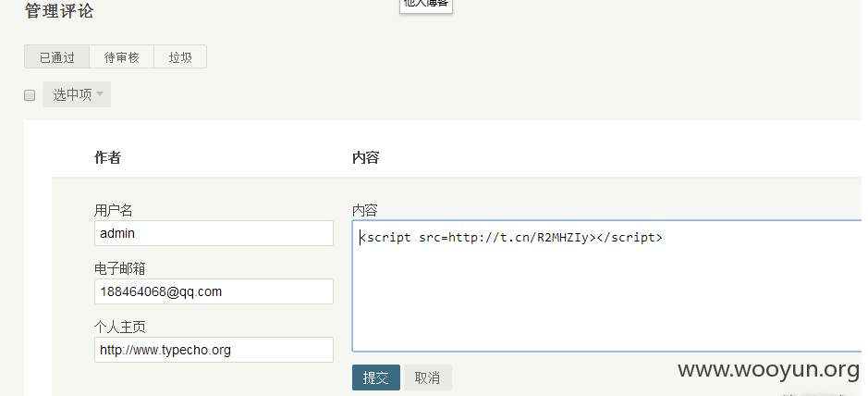Tick the select-all comments checkbox
The width and height of the screenshot is (868, 396).
point(30,95)
